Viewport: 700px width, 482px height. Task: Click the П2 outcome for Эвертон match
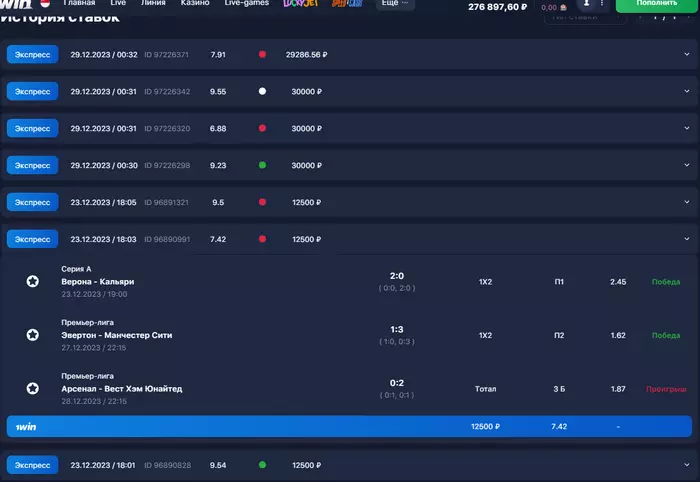[x=559, y=335]
